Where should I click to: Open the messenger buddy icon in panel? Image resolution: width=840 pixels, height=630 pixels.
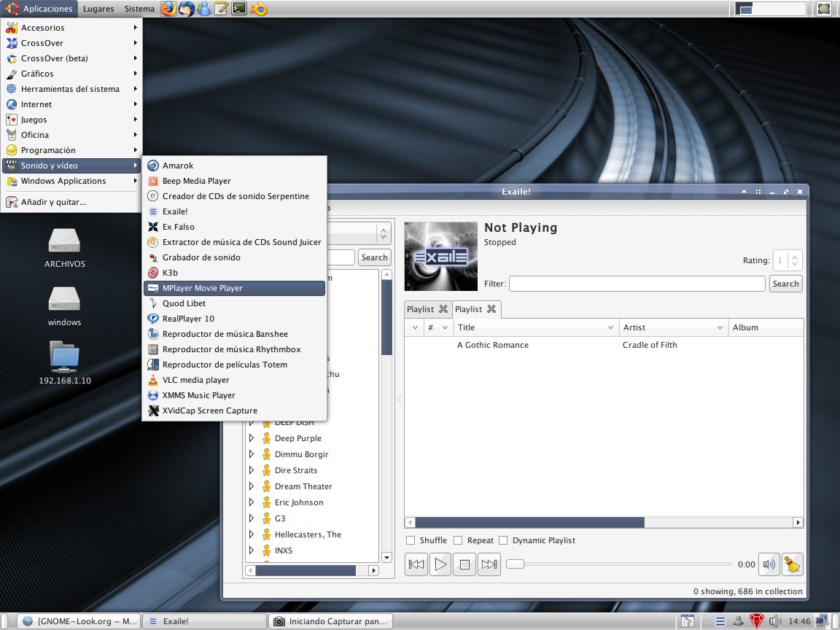tap(204, 9)
